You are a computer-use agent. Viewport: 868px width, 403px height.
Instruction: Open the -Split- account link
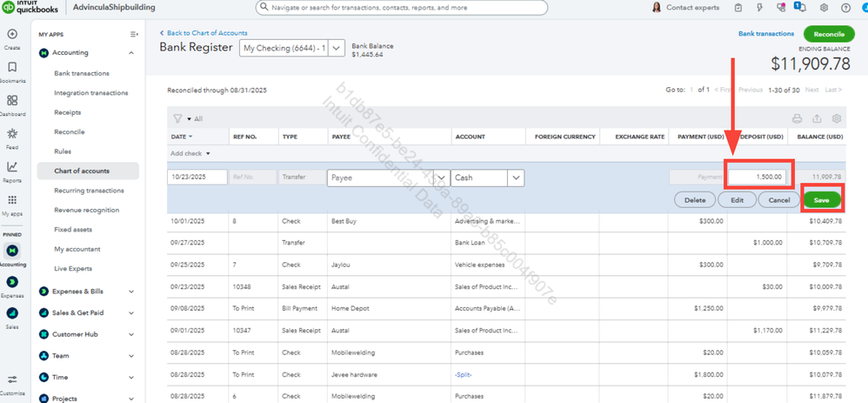click(x=463, y=375)
